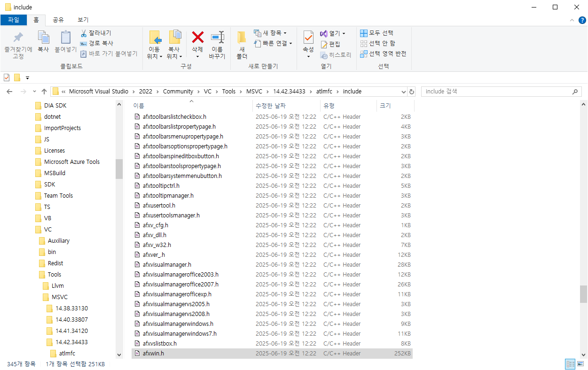Image resolution: width=588 pixels, height=370 pixels.
Task: Click the Name column header
Action: (x=191, y=106)
